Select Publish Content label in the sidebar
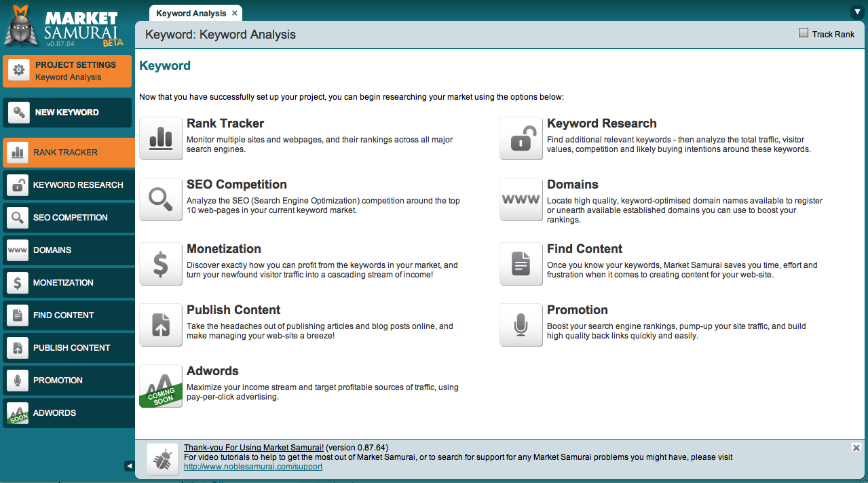 (72, 348)
